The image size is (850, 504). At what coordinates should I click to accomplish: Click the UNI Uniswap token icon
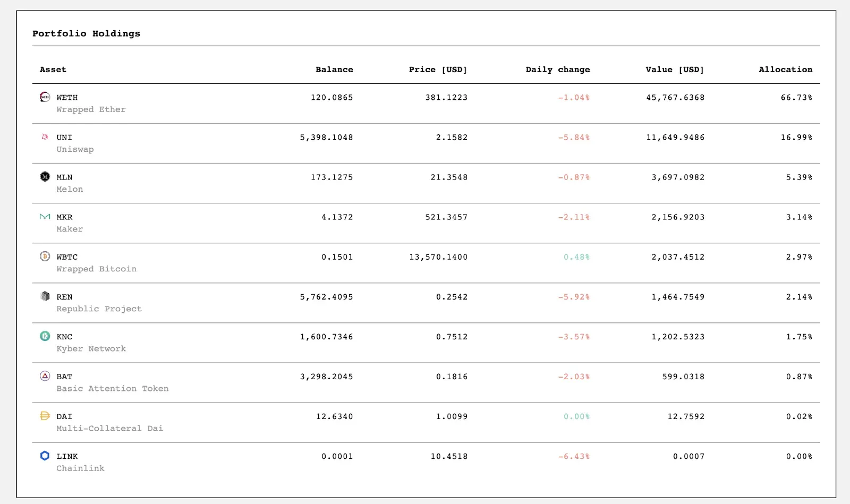coord(45,136)
